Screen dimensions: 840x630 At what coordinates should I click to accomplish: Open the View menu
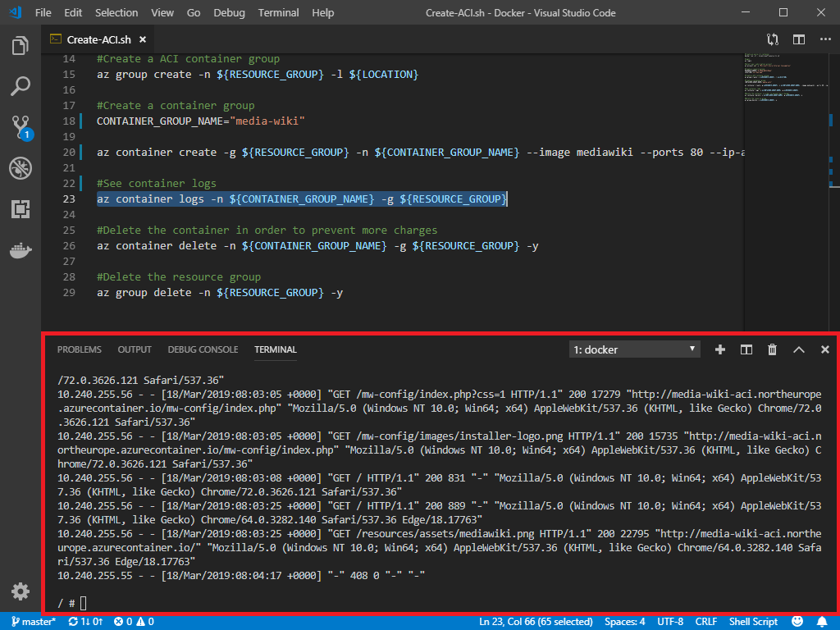pos(162,13)
